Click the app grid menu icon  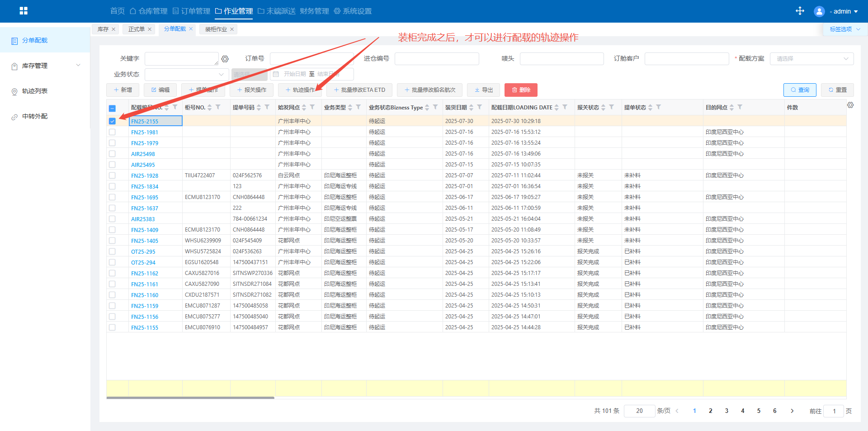24,11
